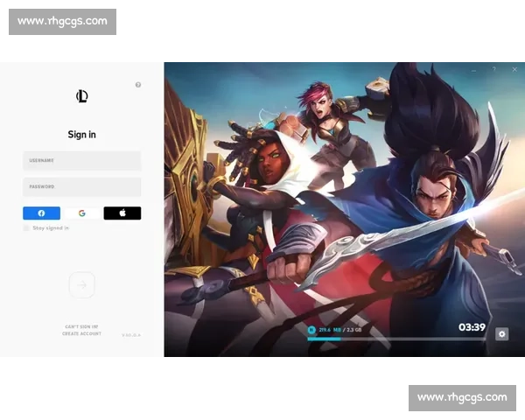This screenshot has width=525, height=420.
Task: Focus the Username input field
Action: pos(82,161)
